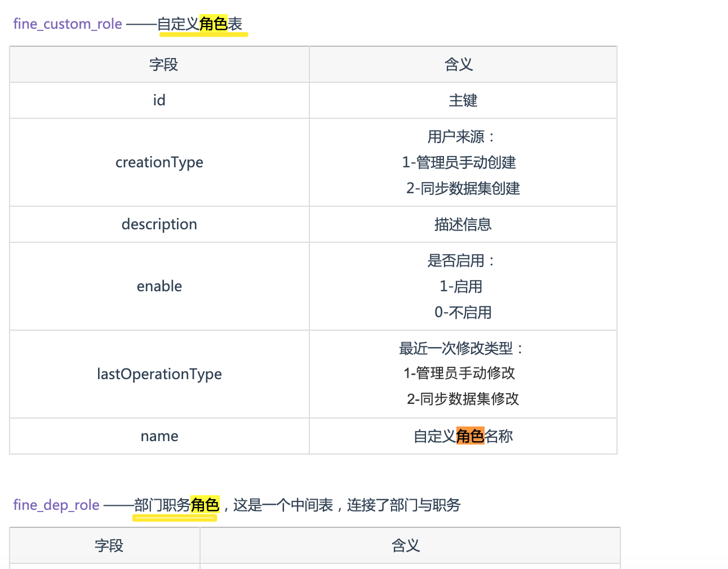Open the fine_dep_role link
The image size is (728, 569).
[56, 505]
